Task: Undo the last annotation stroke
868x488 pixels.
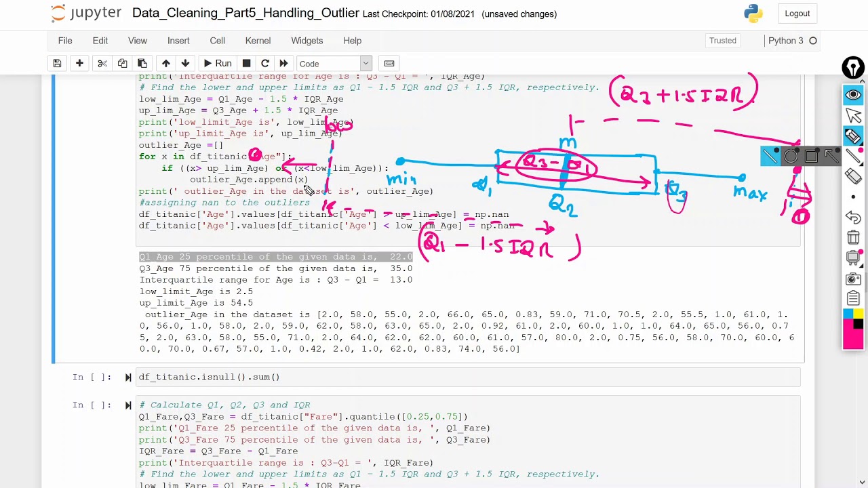Action: coord(853,218)
